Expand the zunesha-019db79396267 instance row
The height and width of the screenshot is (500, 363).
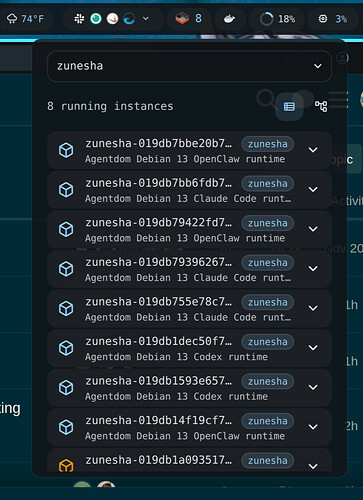[x=313, y=269]
